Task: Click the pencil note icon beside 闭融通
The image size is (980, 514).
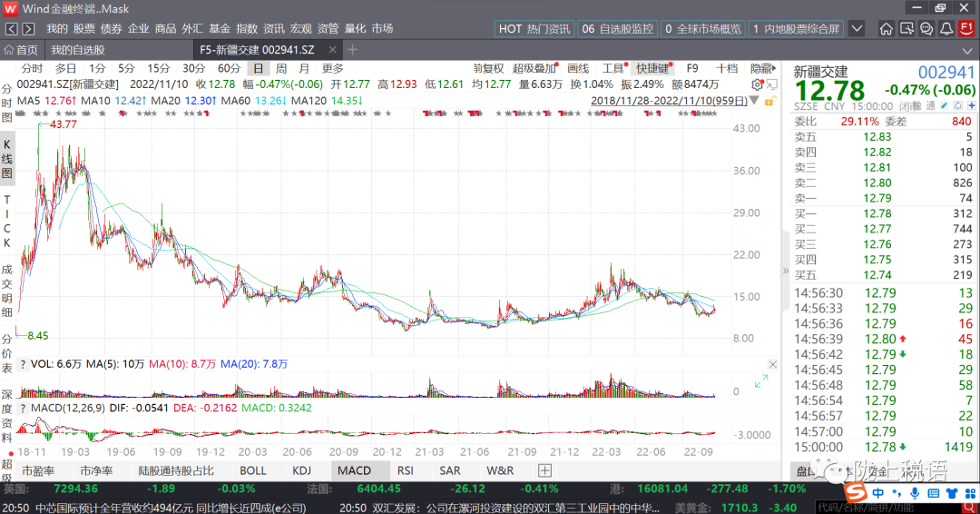Action: 945,106
